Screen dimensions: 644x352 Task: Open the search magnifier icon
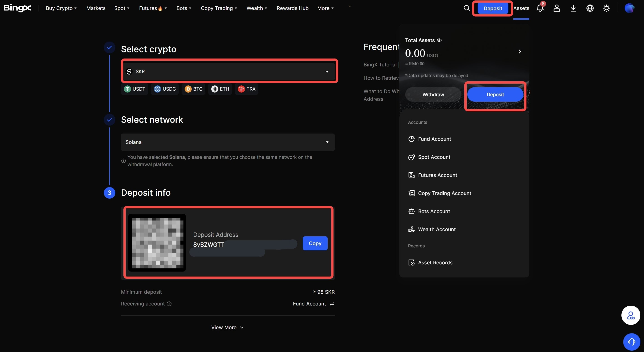pyautogui.click(x=466, y=8)
